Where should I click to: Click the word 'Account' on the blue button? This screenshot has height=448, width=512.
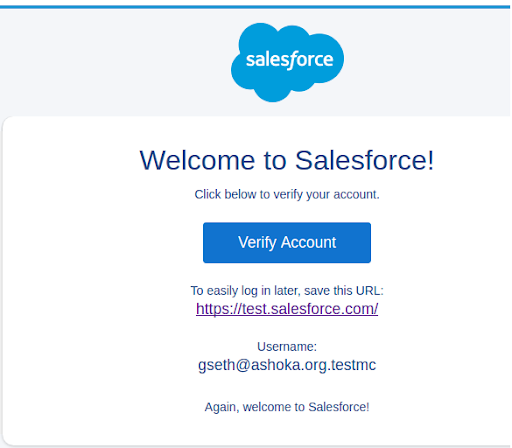click(x=308, y=242)
